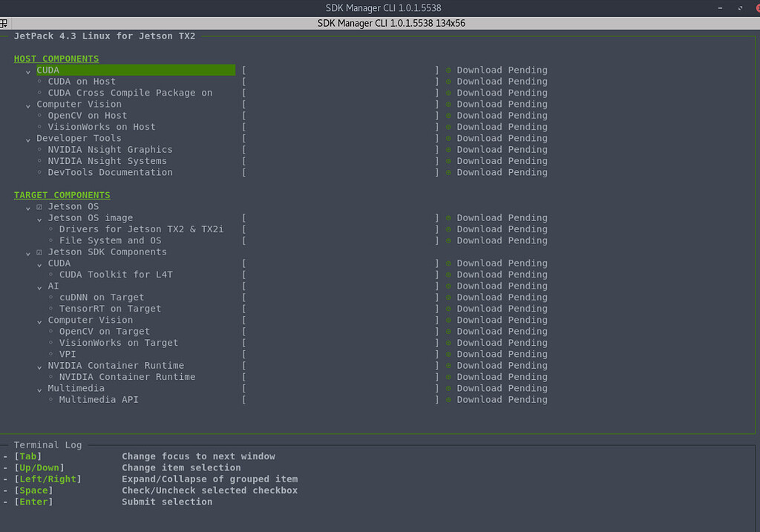Click the empty progress bar next to CUDA
The width and height of the screenshot is (760, 532).
[340, 70]
